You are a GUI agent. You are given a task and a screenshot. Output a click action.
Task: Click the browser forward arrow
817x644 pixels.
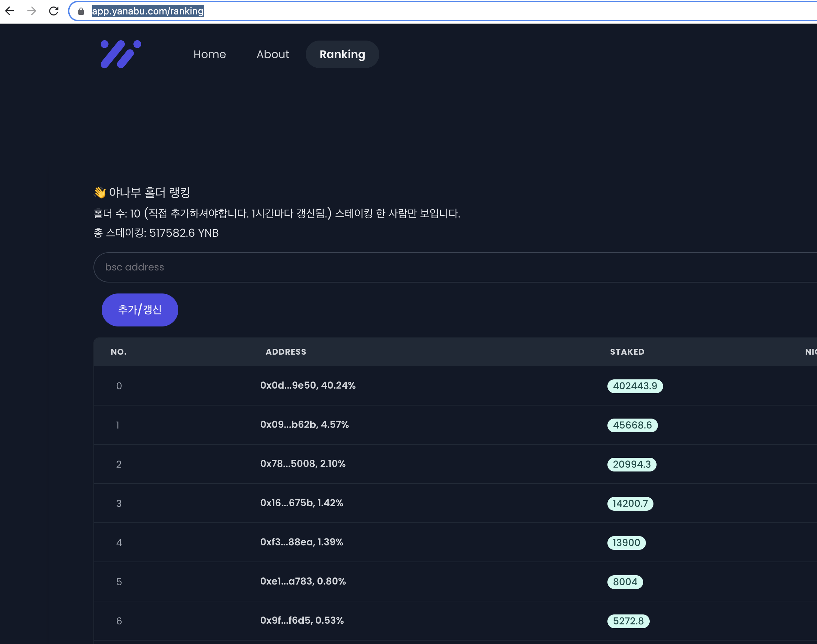32,11
